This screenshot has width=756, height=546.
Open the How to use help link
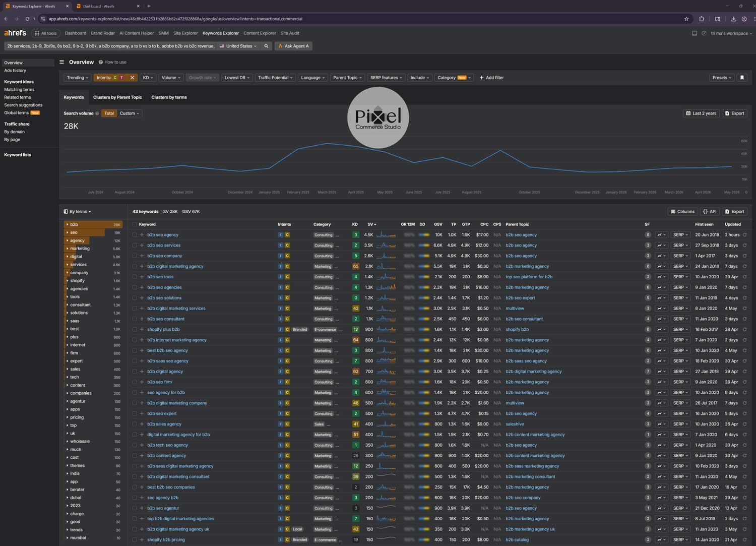point(112,63)
